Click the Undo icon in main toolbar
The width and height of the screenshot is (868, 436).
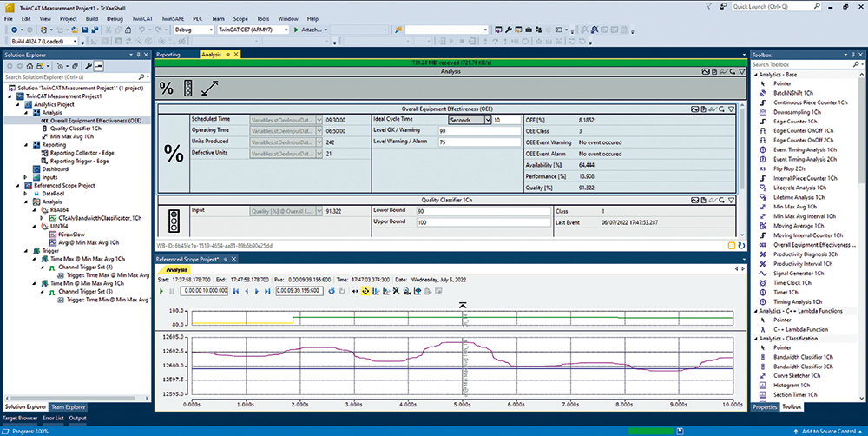[141, 30]
